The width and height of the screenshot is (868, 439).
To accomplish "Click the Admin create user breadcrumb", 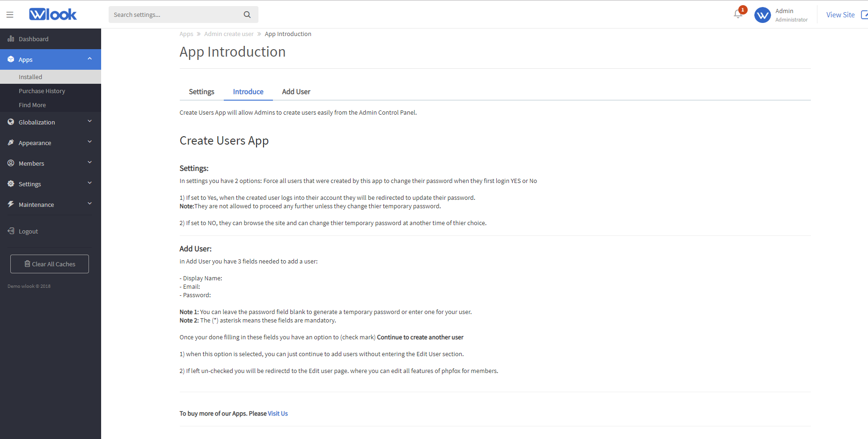I will [x=229, y=34].
